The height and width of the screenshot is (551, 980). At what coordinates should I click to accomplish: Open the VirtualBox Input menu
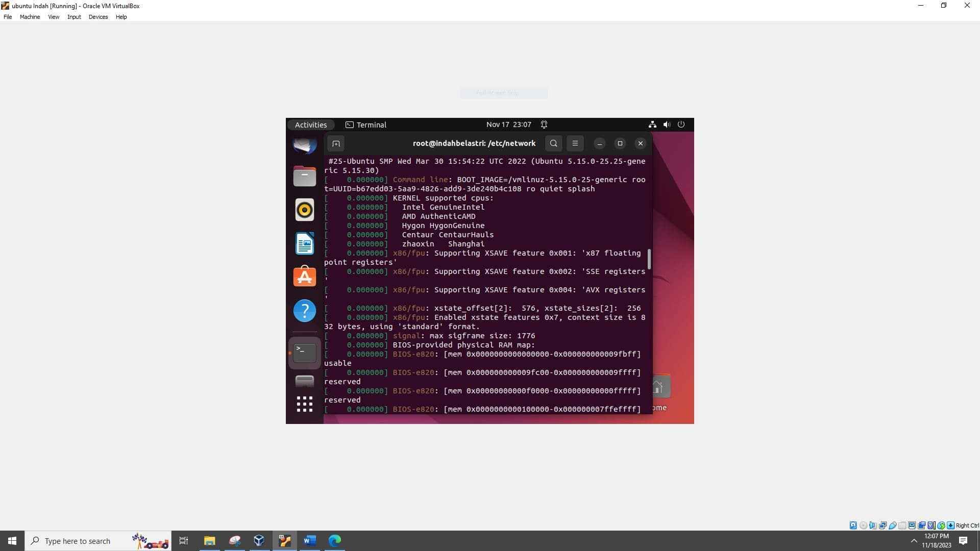tap(74, 17)
